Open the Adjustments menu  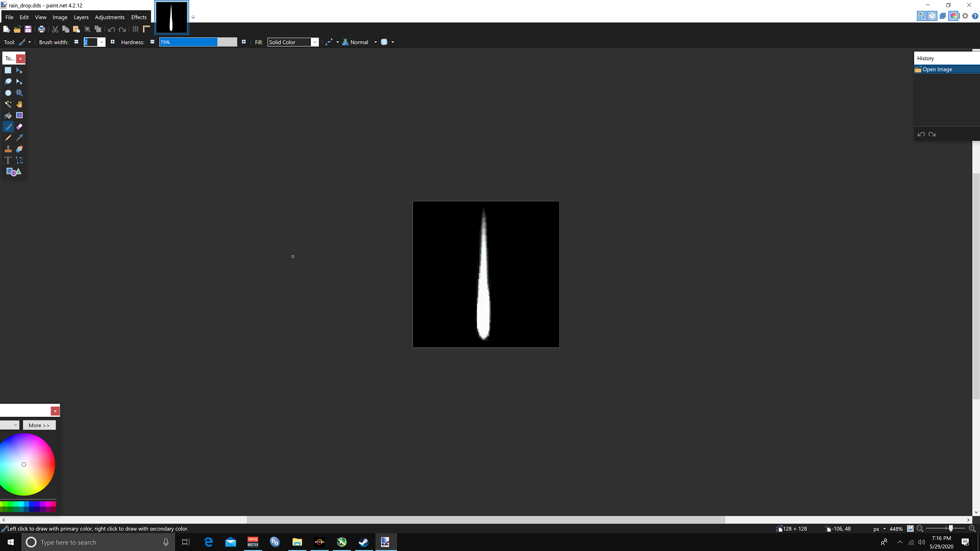pos(110,17)
